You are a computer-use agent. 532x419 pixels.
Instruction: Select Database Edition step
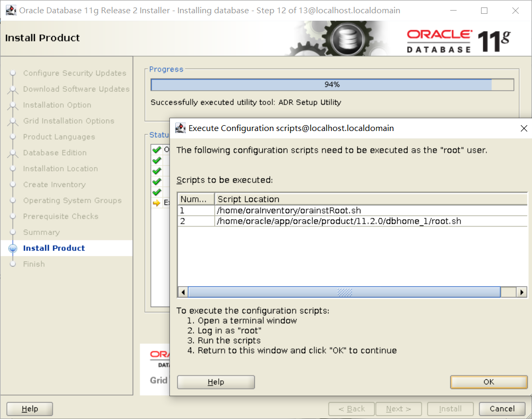(55, 153)
